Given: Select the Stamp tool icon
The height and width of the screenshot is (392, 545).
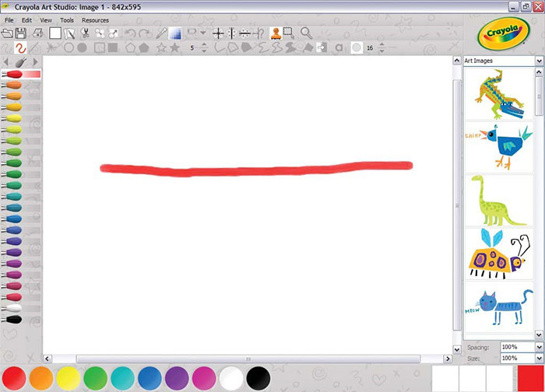Looking at the screenshot, I should (276, 33).
